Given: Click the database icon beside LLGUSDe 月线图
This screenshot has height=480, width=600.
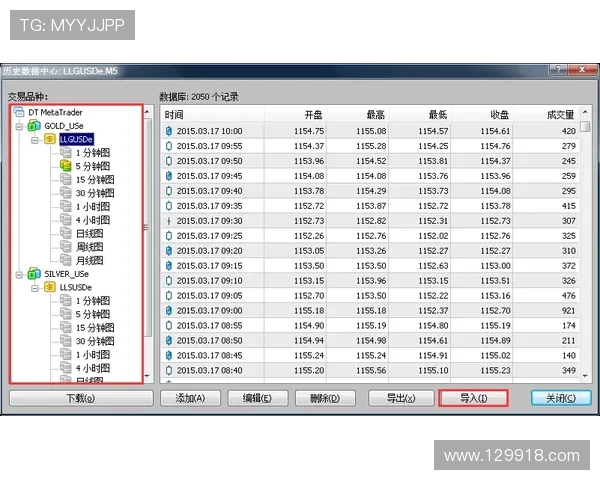Looking at the screenshot, I should pyautogui.click(x=65, y=260).
